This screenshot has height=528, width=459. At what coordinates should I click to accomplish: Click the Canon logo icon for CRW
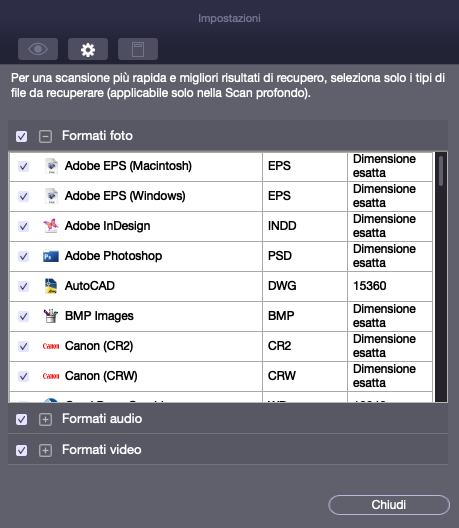pos(51,376)
